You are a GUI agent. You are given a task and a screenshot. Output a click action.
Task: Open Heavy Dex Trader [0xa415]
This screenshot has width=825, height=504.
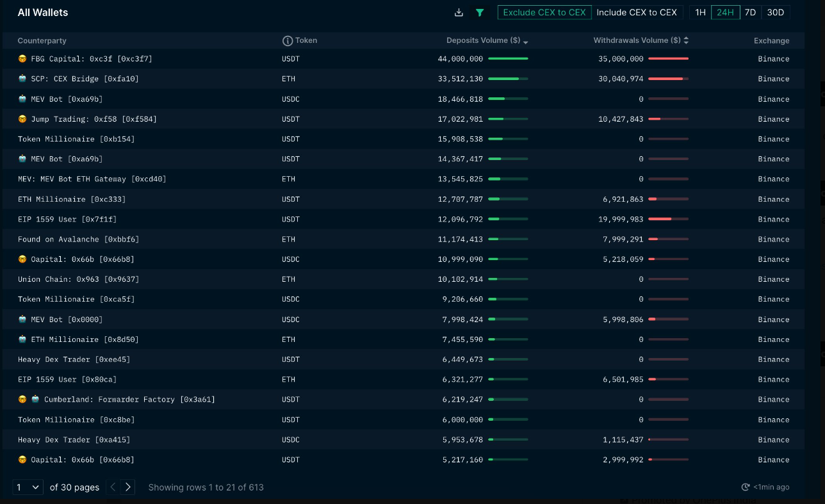pos(74,439)
